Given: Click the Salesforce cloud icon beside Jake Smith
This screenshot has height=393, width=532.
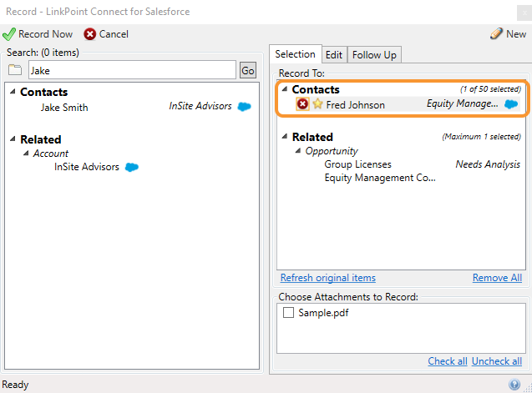Looking at the screenshot, I should click(x=244, y=107).
